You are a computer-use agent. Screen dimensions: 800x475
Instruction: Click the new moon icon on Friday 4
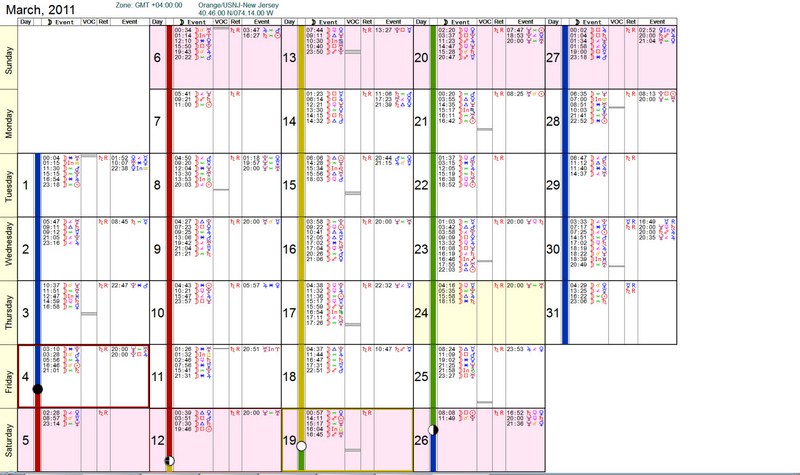38,389
